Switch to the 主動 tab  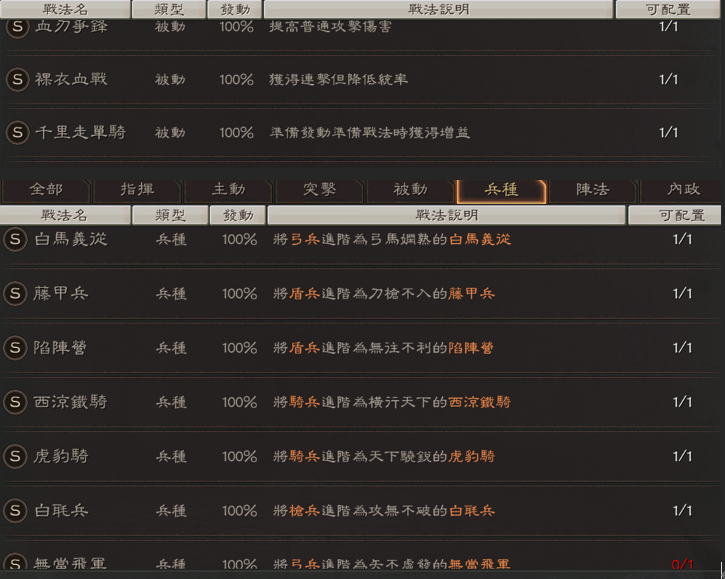tap(228, 190)
